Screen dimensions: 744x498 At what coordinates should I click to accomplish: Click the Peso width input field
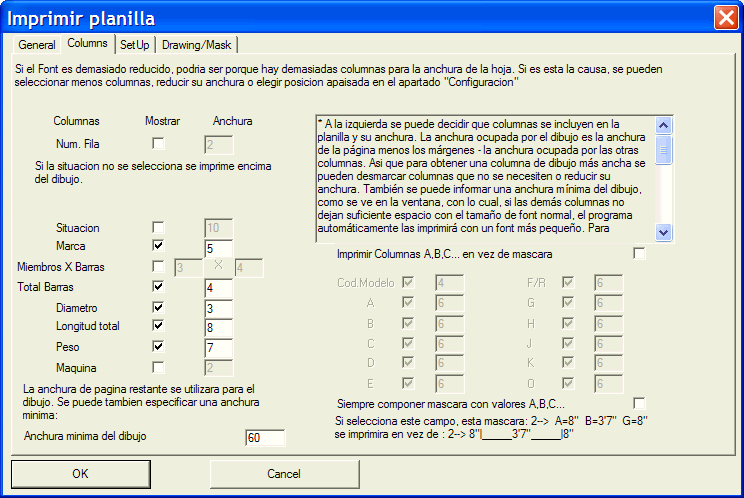218,347
